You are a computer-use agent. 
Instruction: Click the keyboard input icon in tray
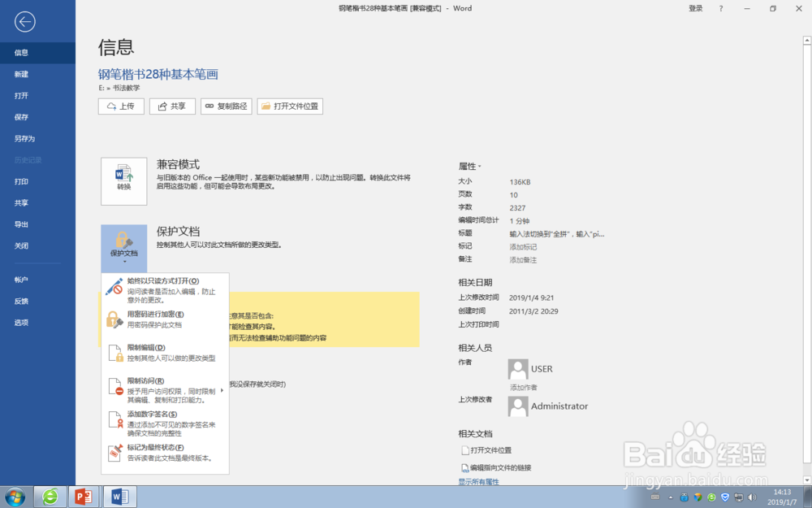(x=655, y=497)
